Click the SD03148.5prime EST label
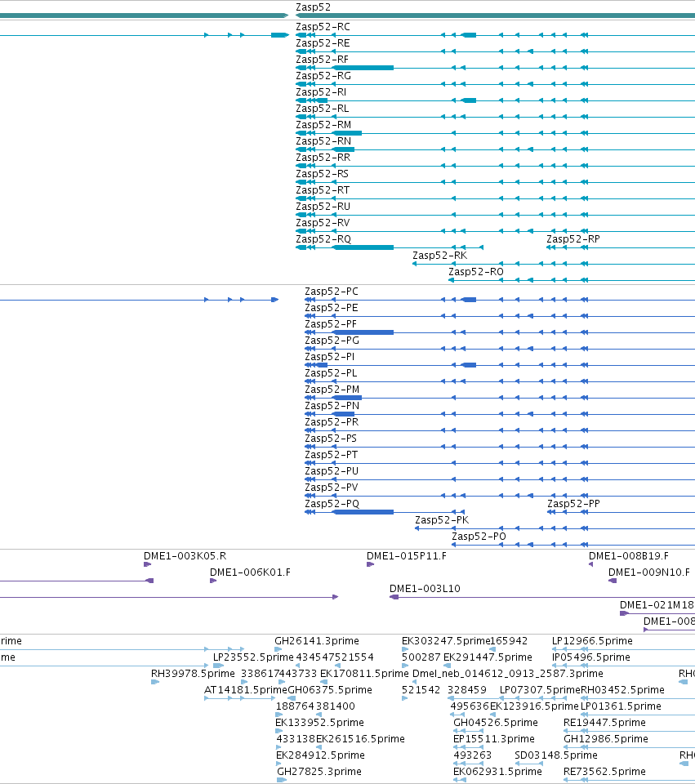695x784 pixels. pyautogui.click(x=556, y=755)
